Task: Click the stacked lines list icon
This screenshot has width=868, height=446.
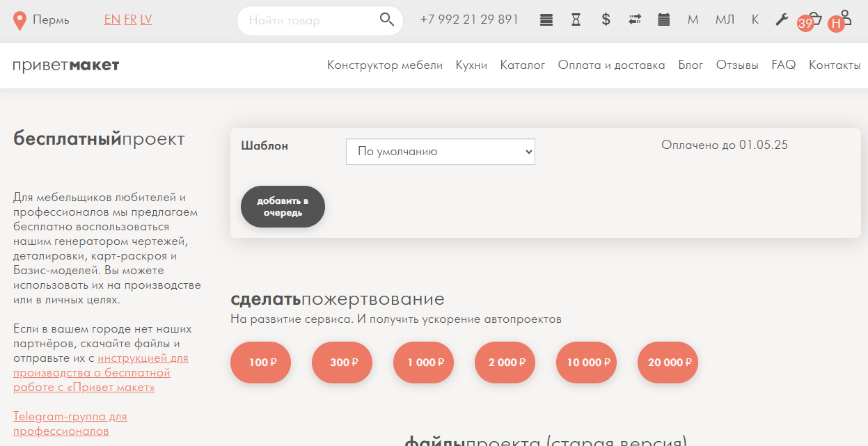Action: click(x=546, y=19)
